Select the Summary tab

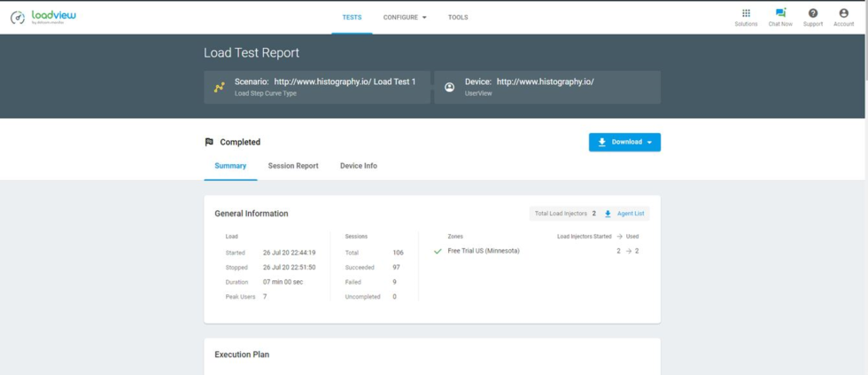[230, 166]
